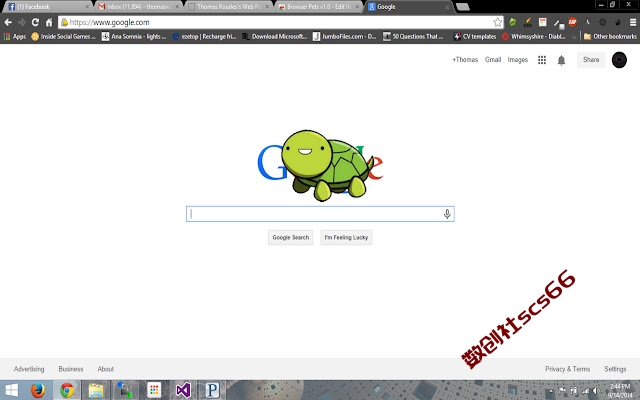Image resolution: width=640 pixels, height=400 pixels.
Task: Click the Advertising footer link
Action: pyautogui.click(x=29, y=369)
